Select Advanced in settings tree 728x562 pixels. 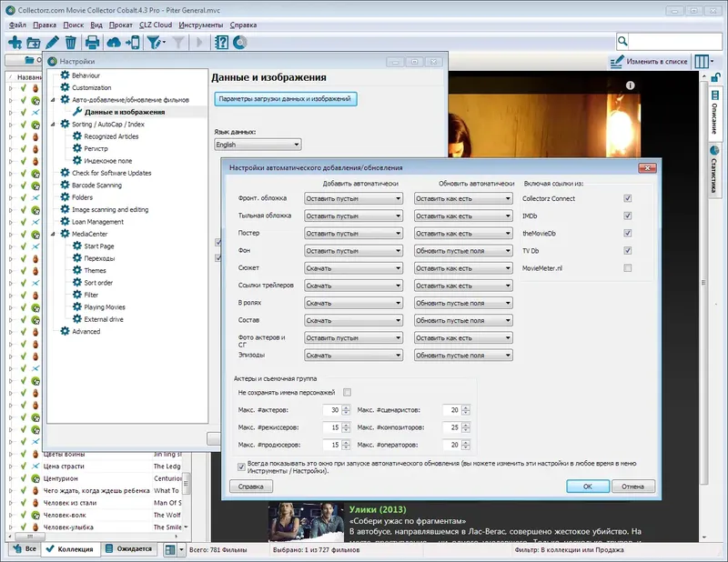point(86,331)
